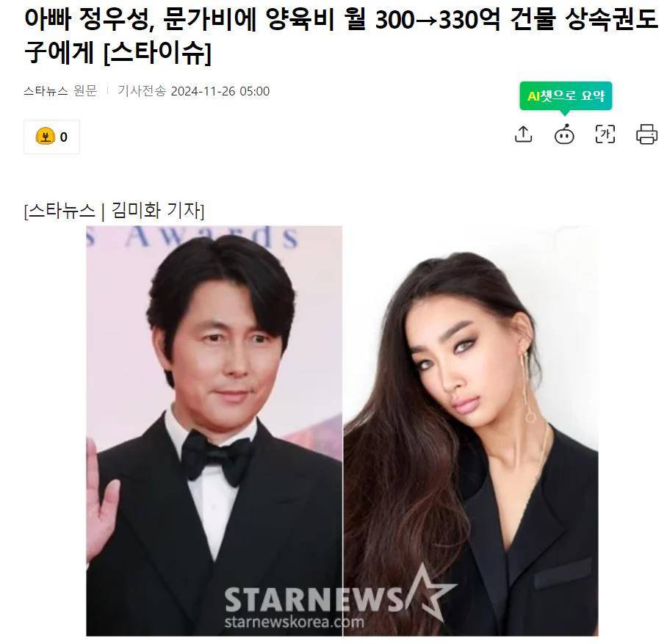Click the share upload icon
Image resolution: width=667 pixels, height=644 pixels.
pyautogui.click(x=523, y=134)
